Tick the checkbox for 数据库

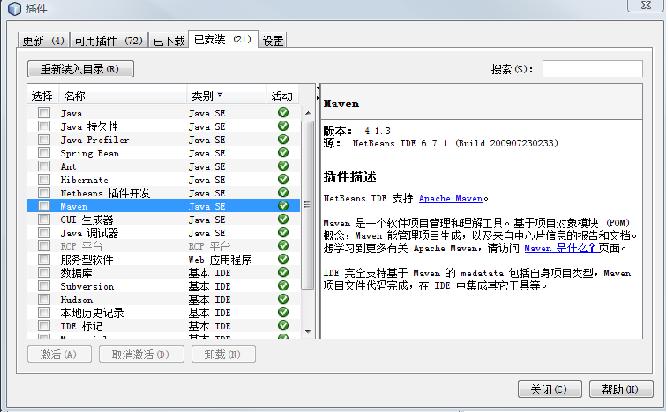(x=44, y=272)
